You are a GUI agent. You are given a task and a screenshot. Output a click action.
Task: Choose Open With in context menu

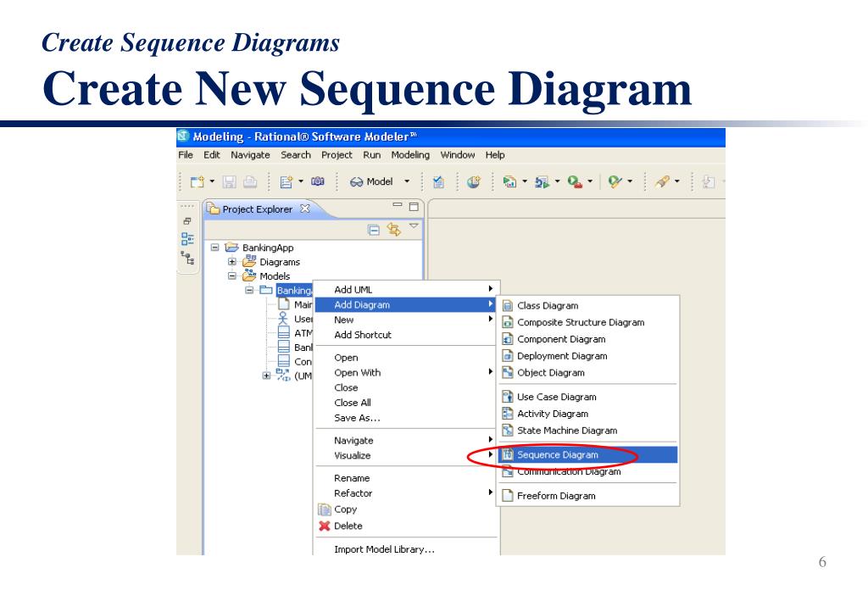[406, 372]
